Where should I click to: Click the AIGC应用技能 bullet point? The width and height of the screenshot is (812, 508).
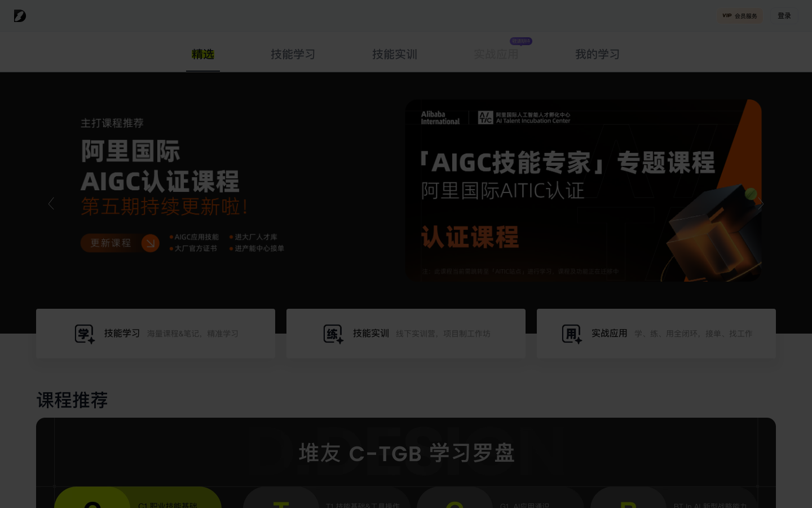[x=194, y=237]
